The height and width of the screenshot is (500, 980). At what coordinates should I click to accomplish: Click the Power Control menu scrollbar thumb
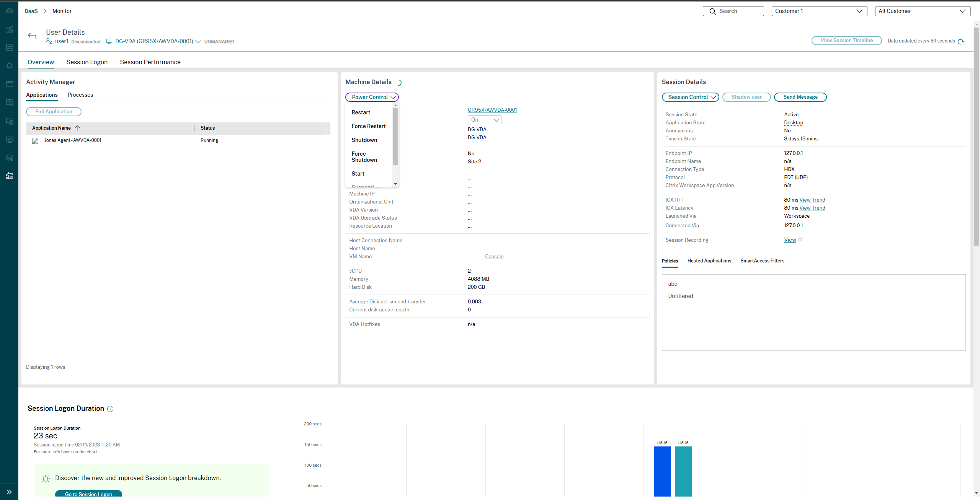click(395, 136)
